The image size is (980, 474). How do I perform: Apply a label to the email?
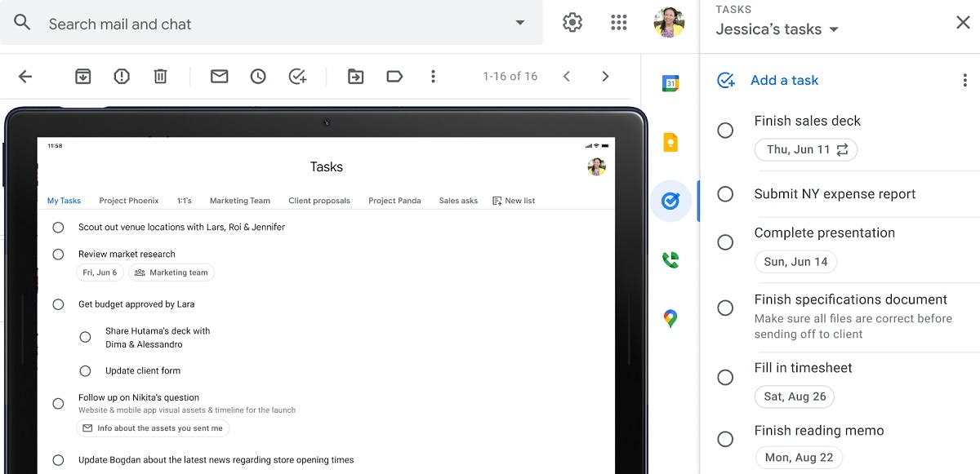point(394,76)
